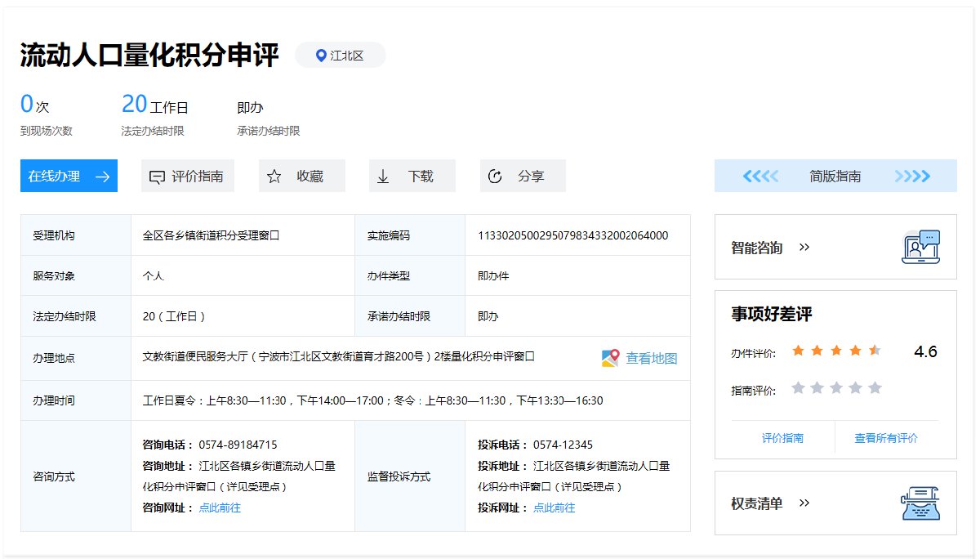
Task: Click the 评价指南 comment bubble icon
Action: coord(157,177)
